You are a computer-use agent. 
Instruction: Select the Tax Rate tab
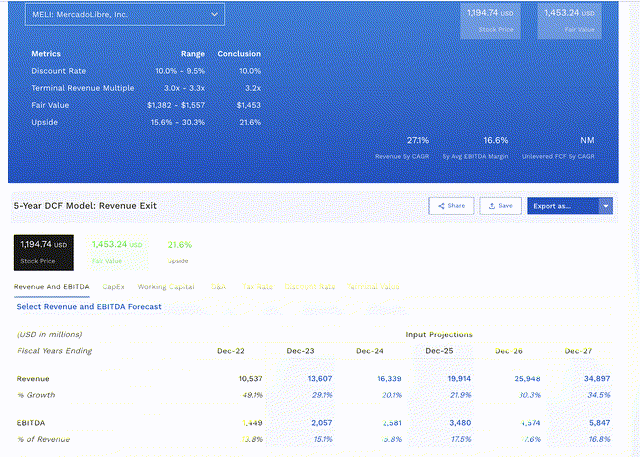[258, 287]
